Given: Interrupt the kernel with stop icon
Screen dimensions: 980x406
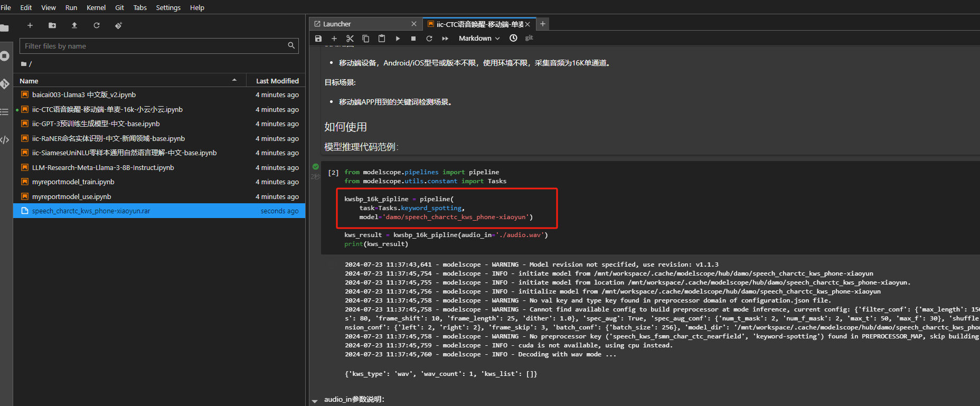Looking at the screenshot, I should pos(413,38).
